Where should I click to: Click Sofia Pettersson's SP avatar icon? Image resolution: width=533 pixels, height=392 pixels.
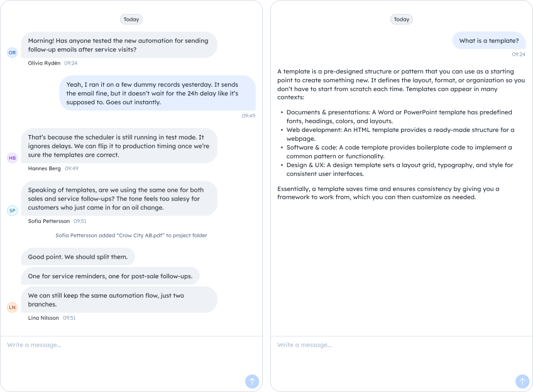click(12, 210)
